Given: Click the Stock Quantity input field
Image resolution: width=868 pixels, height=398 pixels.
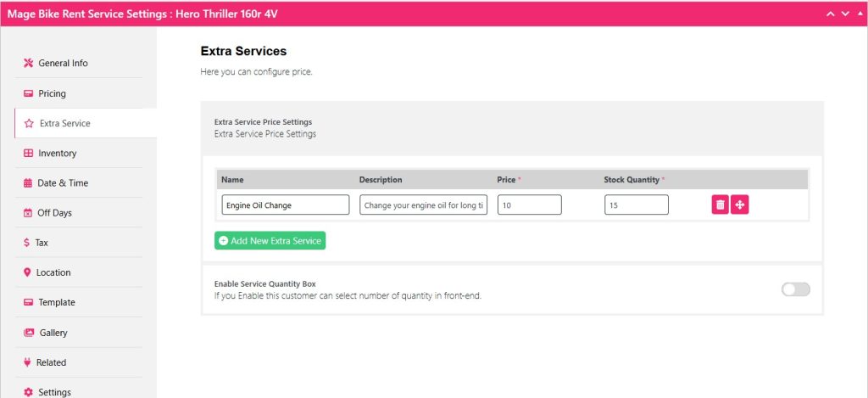Looking at the screenshot, I should 636,205.
